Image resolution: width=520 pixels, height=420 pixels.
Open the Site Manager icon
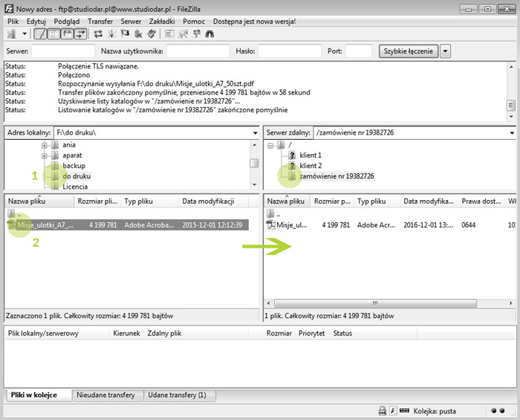(x=12, y=34)
